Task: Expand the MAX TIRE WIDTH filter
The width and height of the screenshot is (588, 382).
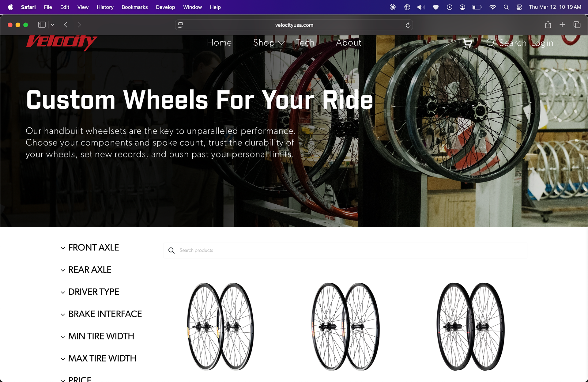Action: [x=102, y=358]
